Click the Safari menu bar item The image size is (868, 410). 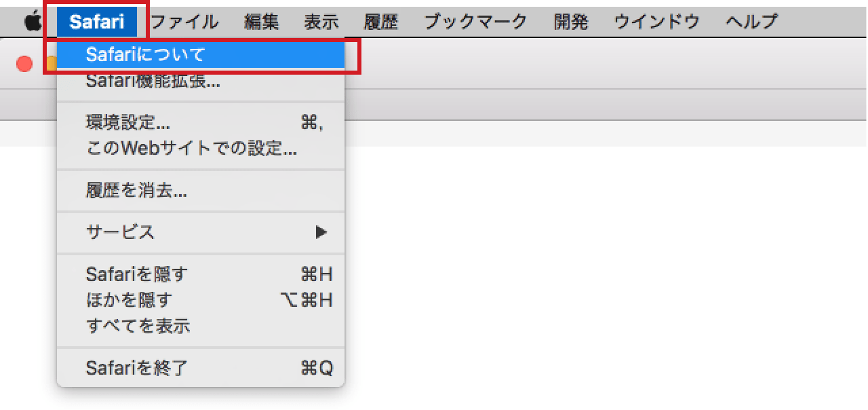97,22
